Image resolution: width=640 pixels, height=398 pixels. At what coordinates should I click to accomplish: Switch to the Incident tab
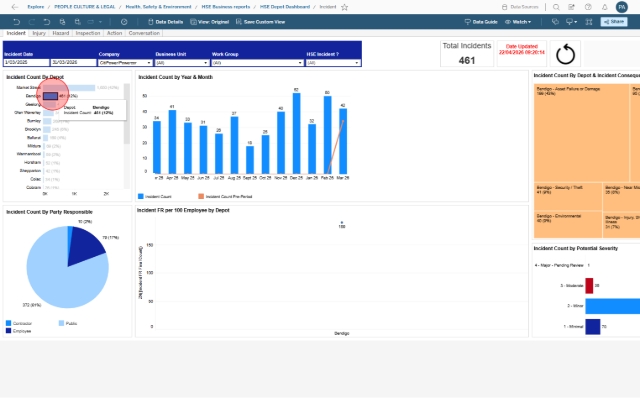pyautogui.click(x=16, y=33)
